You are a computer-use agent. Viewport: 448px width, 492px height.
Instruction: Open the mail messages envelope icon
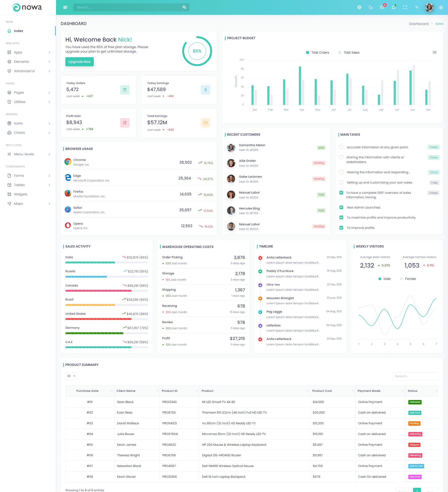tap(382, 7)
